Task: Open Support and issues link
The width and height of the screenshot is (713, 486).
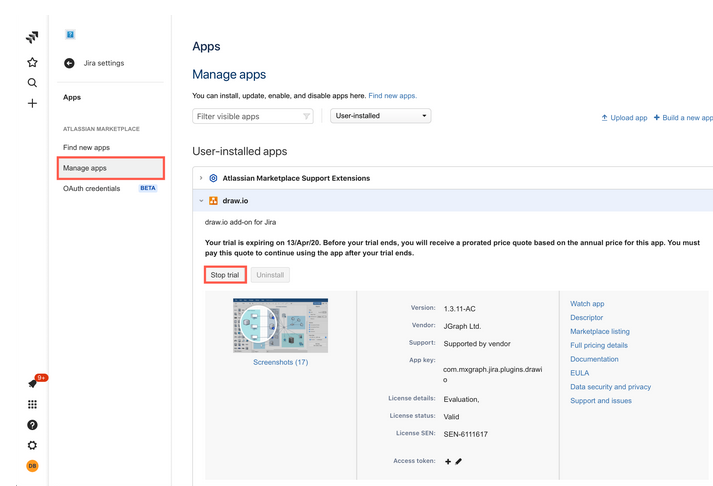Action: pos(601,401)
